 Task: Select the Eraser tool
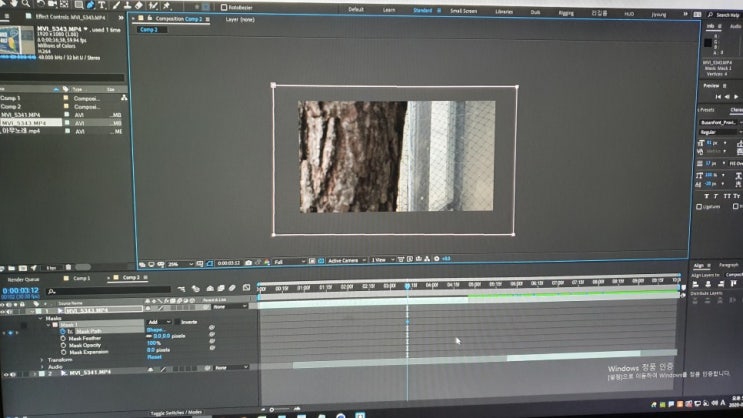pos(139,5)
